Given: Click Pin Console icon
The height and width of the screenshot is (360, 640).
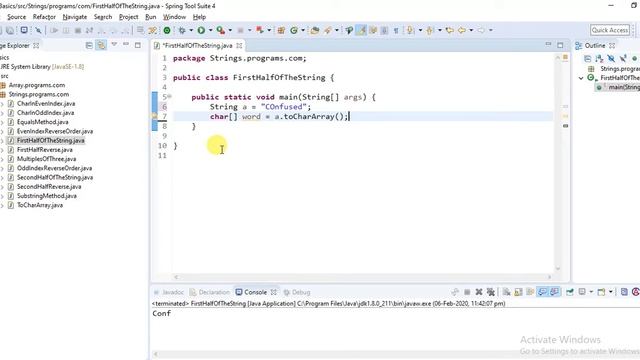Looking at the screenshot, I should point(570,292).
